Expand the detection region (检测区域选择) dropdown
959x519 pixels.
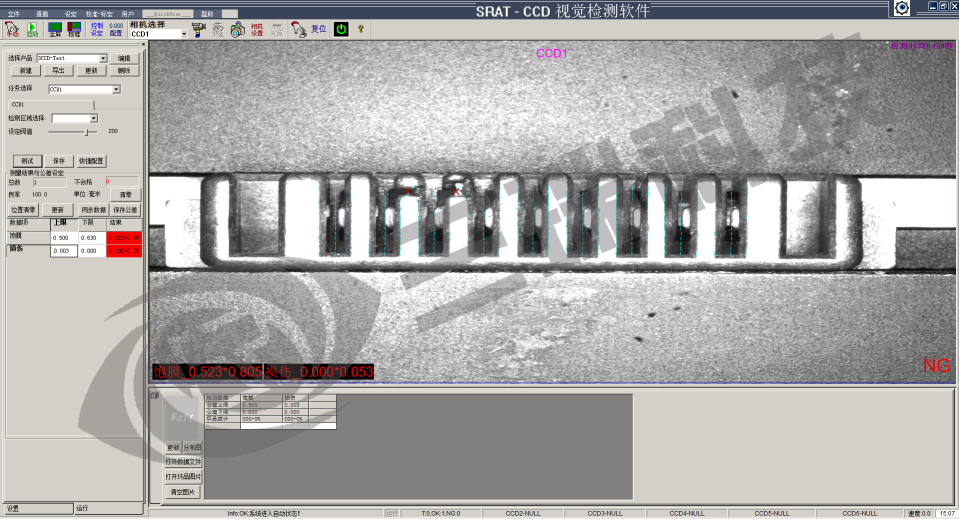(x=94, y=118)
